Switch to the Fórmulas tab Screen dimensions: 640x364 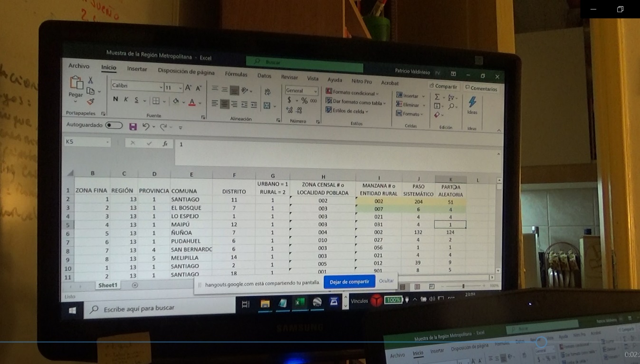[236, 74]
